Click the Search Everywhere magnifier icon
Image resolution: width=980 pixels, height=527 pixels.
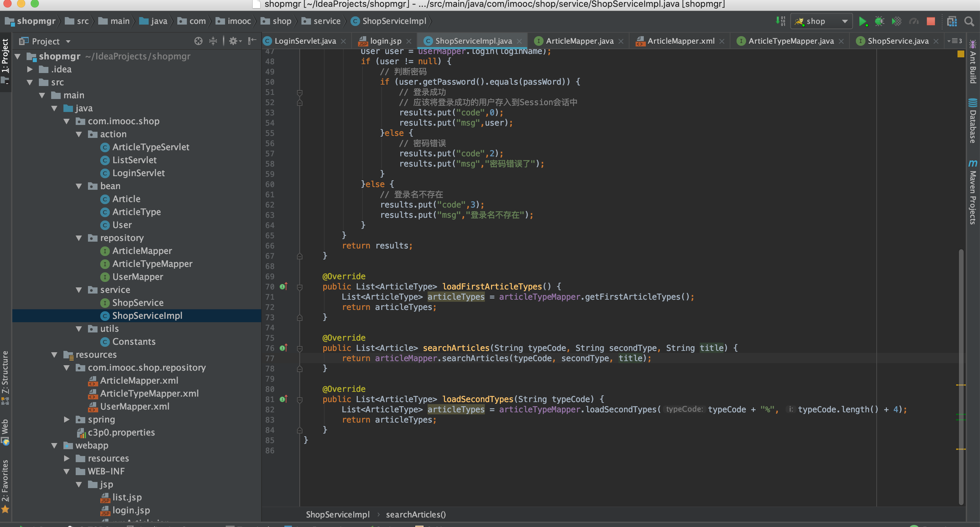point(969,21)
